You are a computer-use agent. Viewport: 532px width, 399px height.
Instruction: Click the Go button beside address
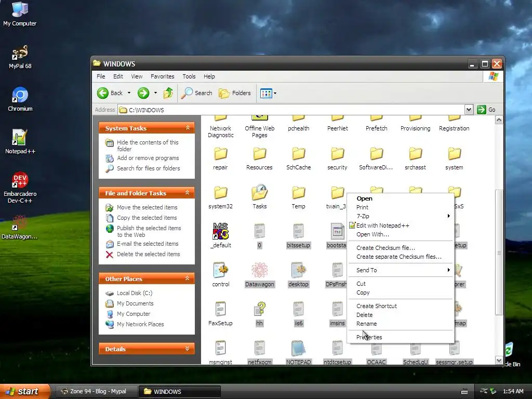(486, 110)
